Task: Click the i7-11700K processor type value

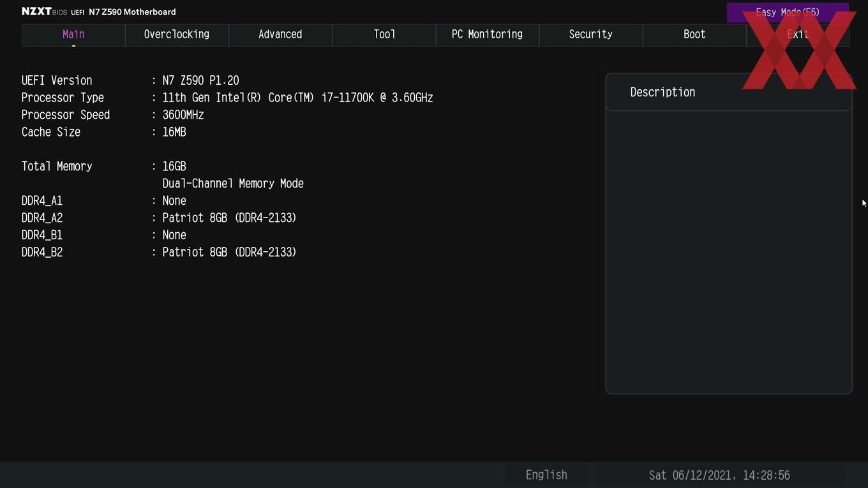Action: (x=297, y=98)
